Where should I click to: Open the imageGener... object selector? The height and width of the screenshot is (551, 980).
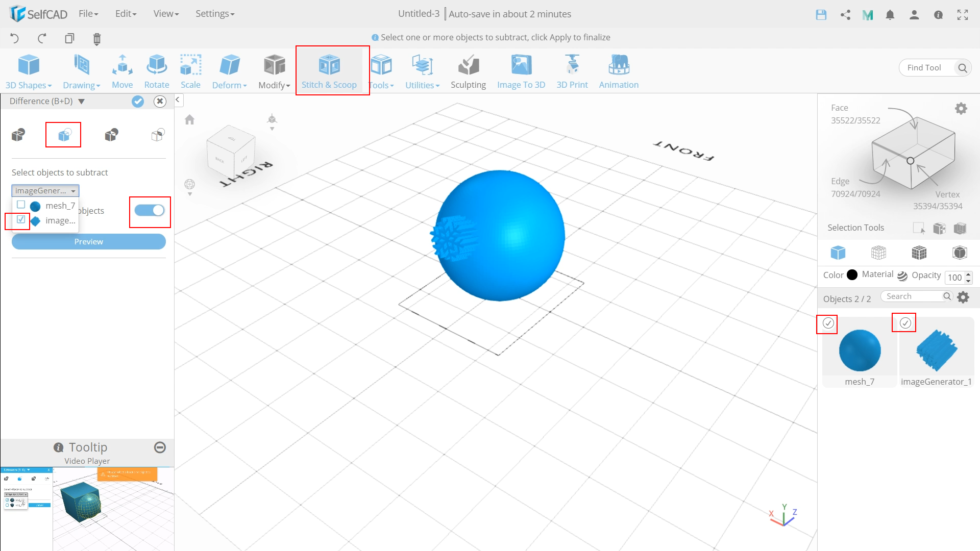45,190
